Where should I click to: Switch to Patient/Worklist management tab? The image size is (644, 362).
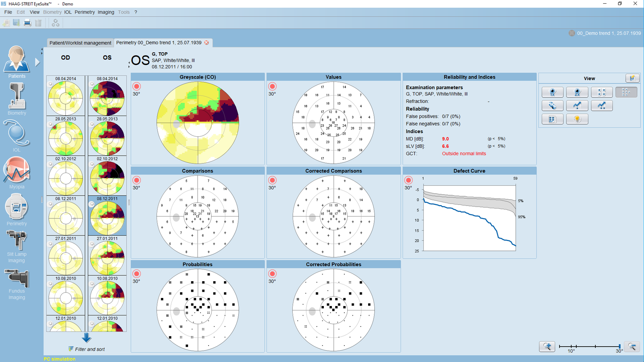(x=80, y=43)
